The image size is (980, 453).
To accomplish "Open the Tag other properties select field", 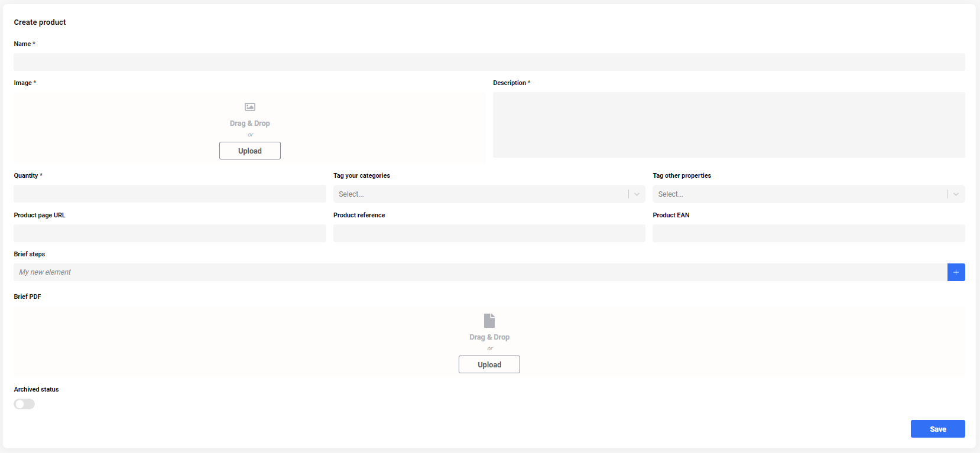I will (x=799, y=194).
